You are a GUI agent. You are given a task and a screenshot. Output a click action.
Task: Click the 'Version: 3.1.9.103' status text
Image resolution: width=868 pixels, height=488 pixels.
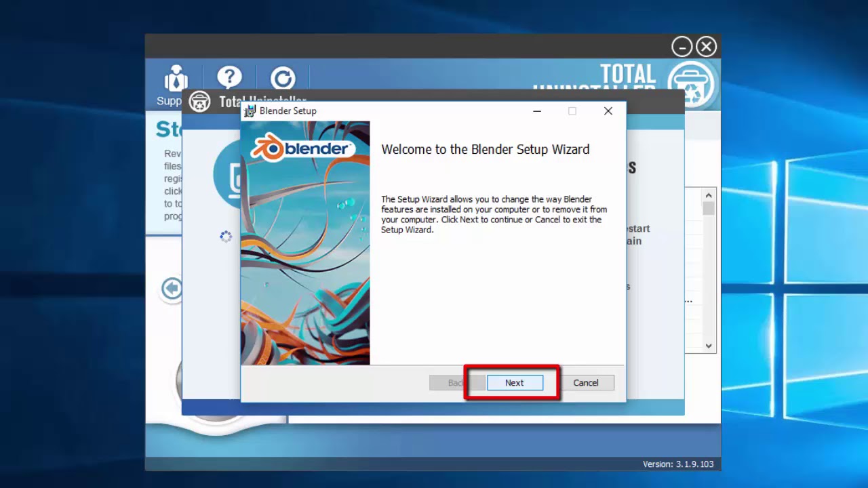tap(678, 464)
